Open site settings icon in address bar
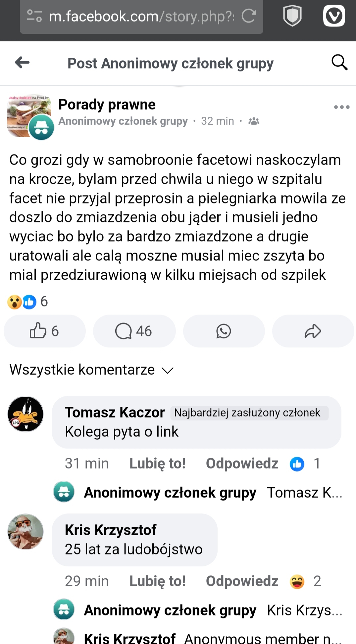Image resolution: width=356 pixels, height=644 pixels. pyautogui.click(x=34, y=16)
